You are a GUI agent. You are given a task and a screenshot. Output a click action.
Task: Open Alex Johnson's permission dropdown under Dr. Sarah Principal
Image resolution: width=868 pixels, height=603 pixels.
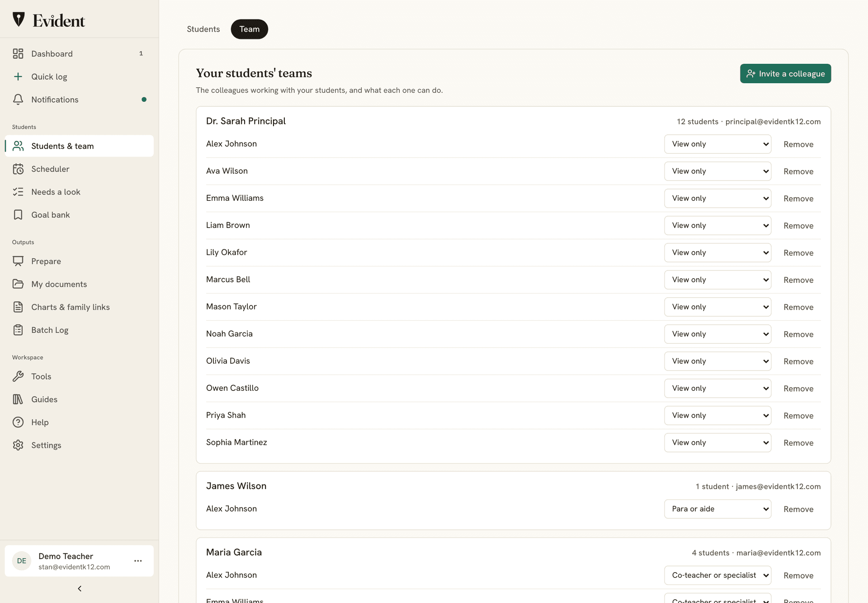pyautogui.click(x=717, y=144)
